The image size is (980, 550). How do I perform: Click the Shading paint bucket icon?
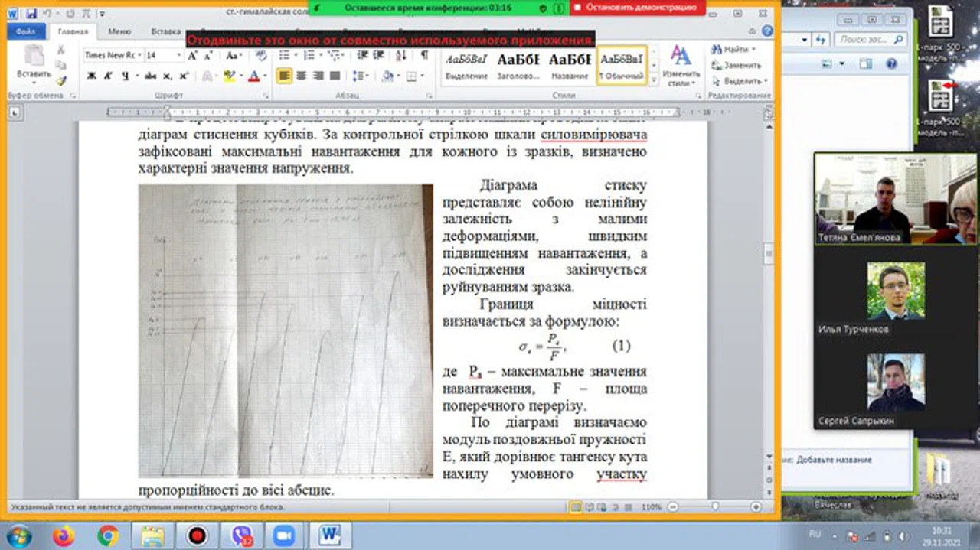[x=388, y=76]
